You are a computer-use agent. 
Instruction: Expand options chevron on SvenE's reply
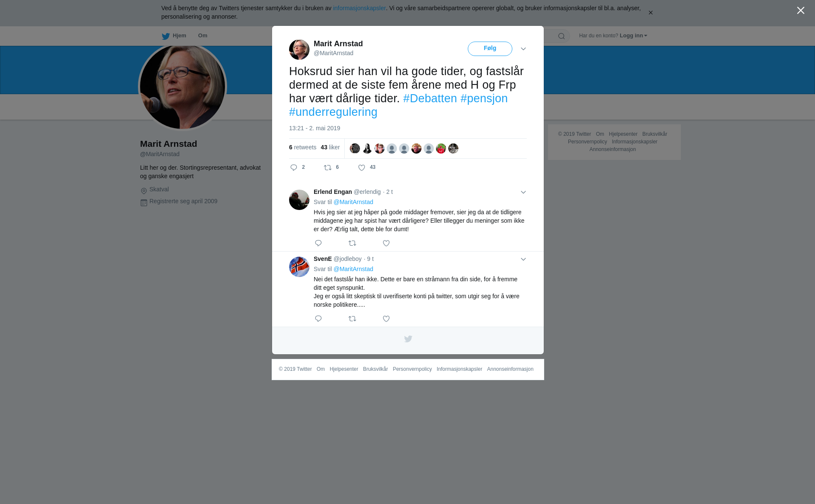[x=523, y=259]
